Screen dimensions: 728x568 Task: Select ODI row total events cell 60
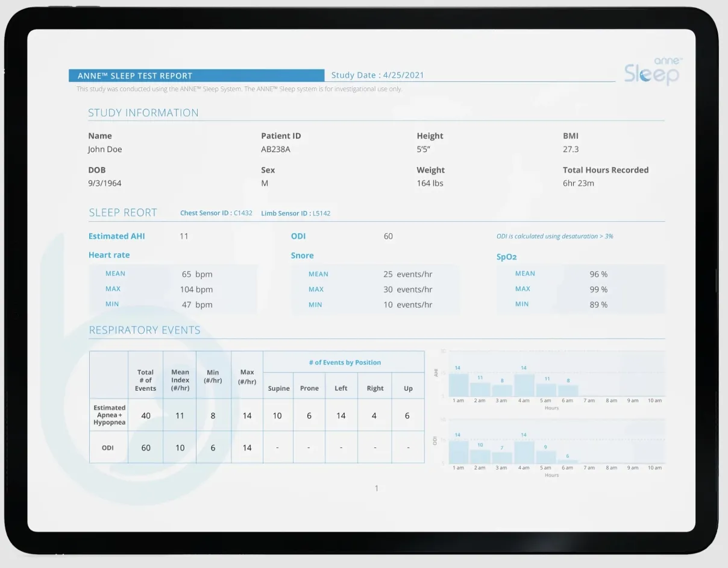tap(145, 448)
